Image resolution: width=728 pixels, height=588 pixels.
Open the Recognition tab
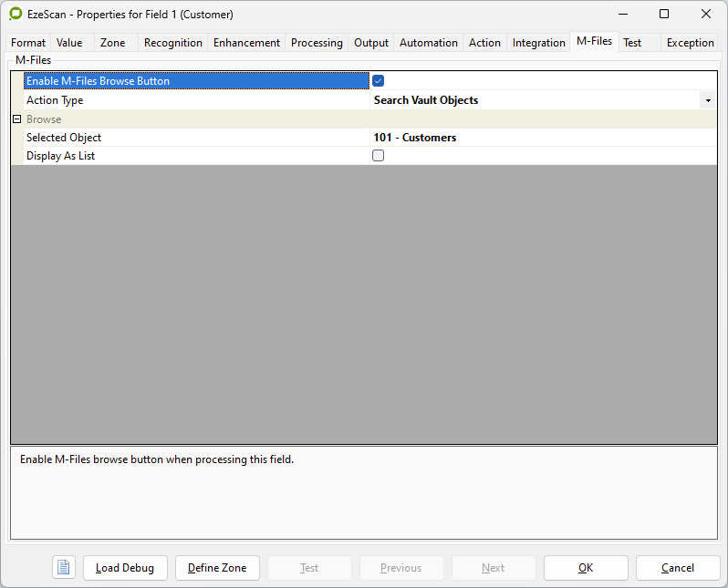click(x=173, y=43)
